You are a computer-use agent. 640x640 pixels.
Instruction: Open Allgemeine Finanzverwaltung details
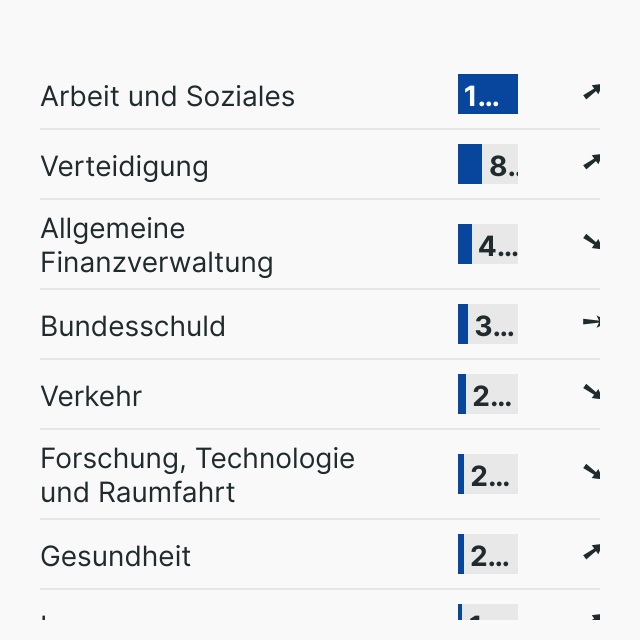click(157, 246)
